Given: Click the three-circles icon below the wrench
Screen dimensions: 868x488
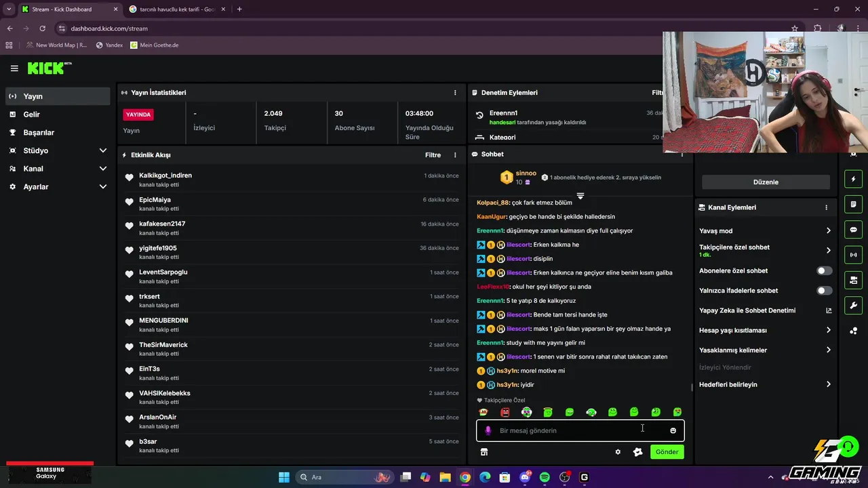Looking at the screenshot, I should [x=853, y=331].
